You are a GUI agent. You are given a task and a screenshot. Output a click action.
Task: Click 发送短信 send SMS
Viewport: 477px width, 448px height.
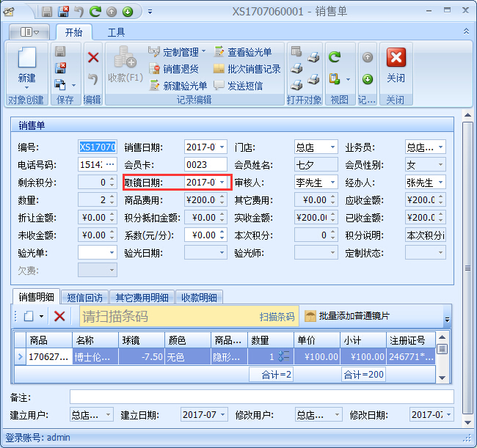(239, 86)
